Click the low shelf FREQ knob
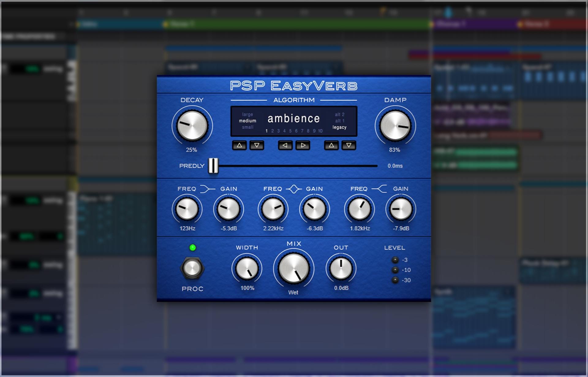The image size is (588, 377). tap(187, 209)
